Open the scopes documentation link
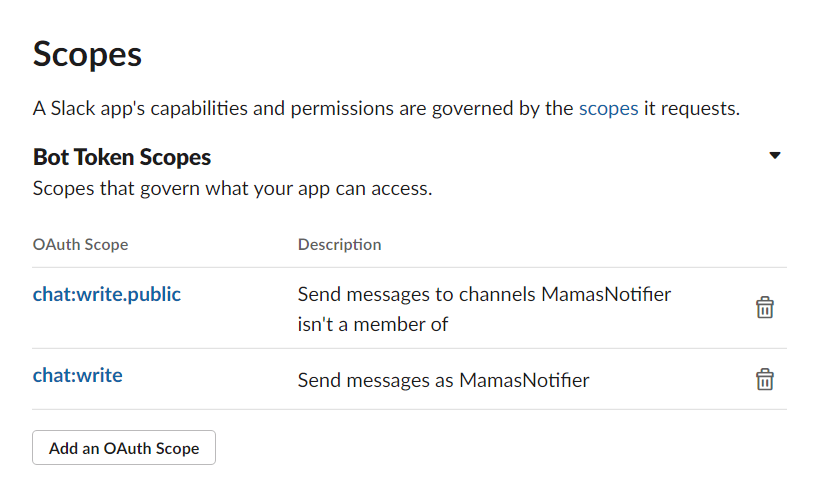The height and width of the screenshot is (490, 820). pos(608,108)
